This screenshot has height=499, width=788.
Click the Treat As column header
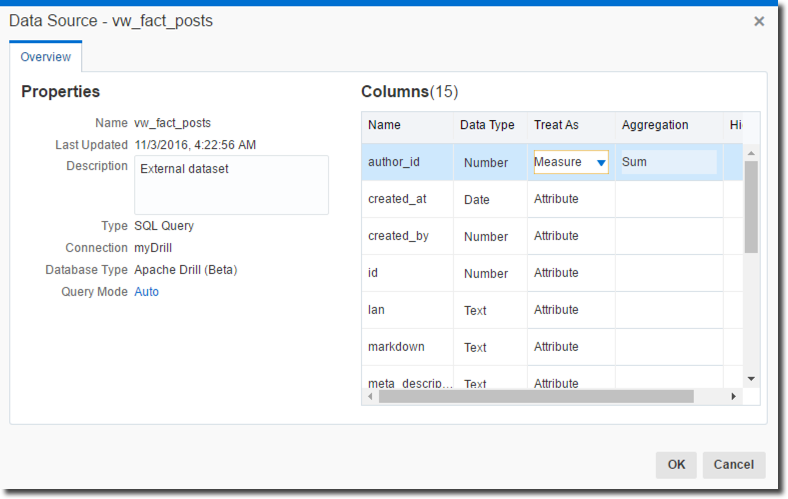point(556,125)
